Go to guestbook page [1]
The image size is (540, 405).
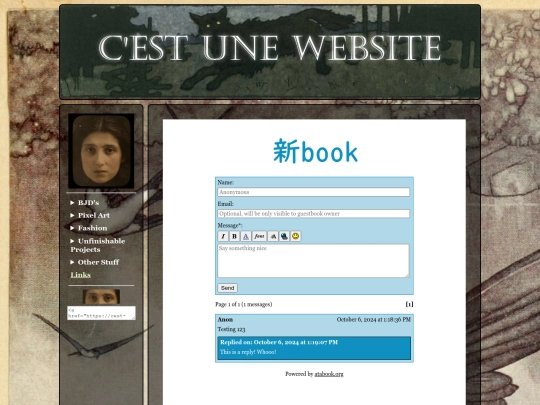coord(409,304)
